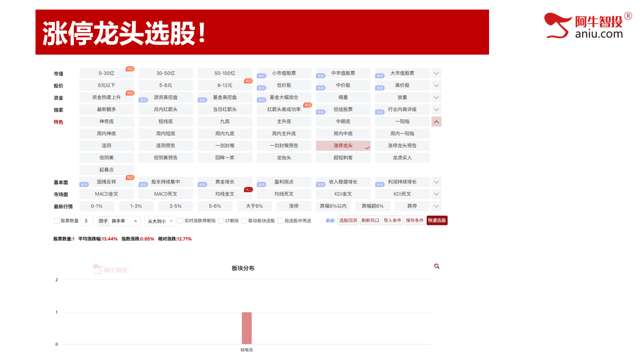Select the 周内九底 filter
This screenshot has width=644, height=362.
(225, 134)
